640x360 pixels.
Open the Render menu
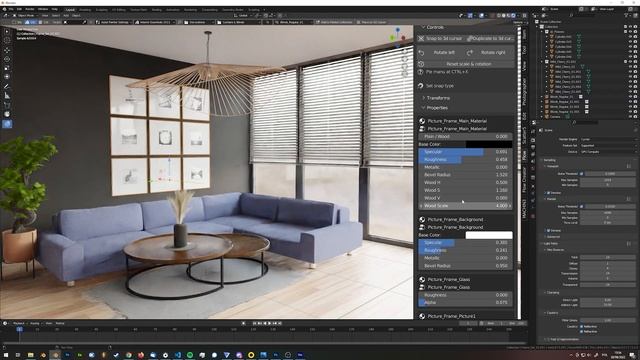tap(30, 9)
